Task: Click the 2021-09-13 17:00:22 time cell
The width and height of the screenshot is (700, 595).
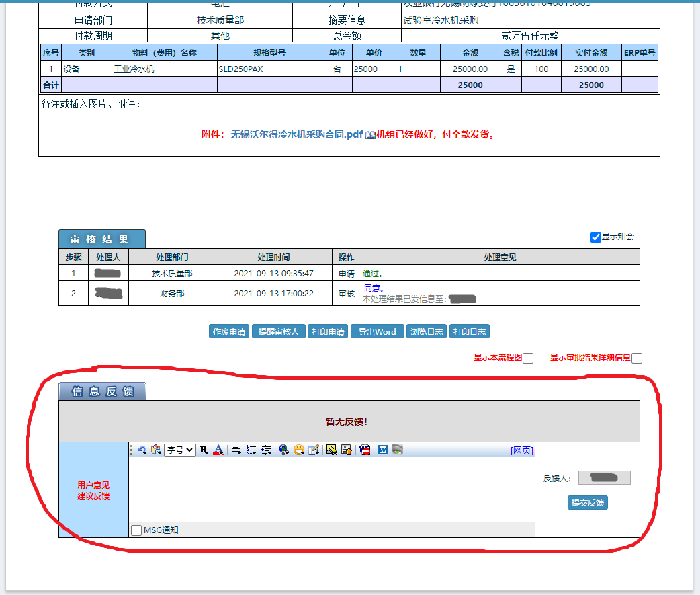Action: tap(273, 294)
